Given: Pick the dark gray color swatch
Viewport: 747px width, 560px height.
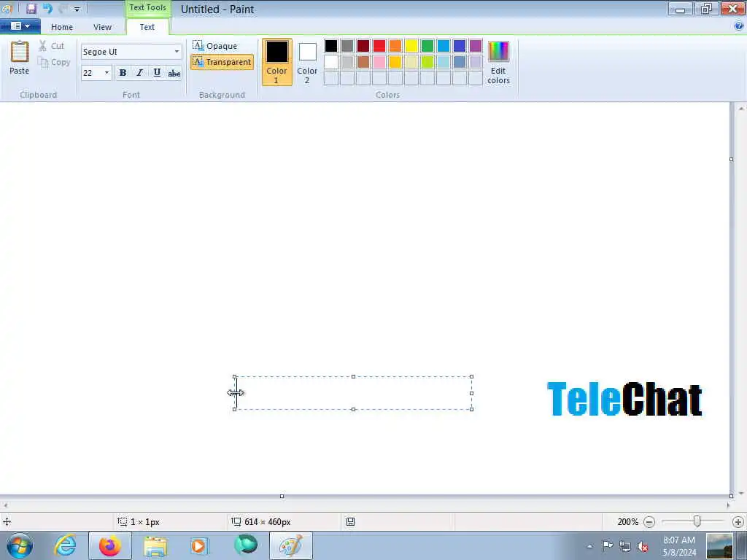Looking at the screenshot, I should click(347, 46).
